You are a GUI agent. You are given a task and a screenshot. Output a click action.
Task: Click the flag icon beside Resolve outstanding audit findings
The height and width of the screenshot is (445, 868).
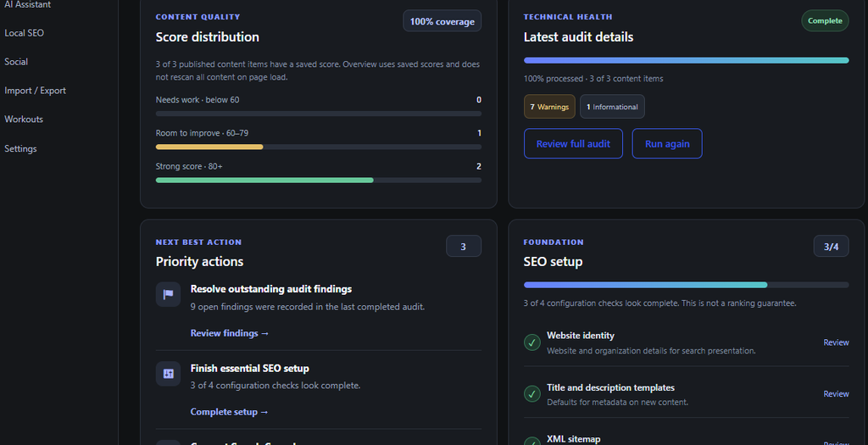pyautogui.click(x=169, y=294)
